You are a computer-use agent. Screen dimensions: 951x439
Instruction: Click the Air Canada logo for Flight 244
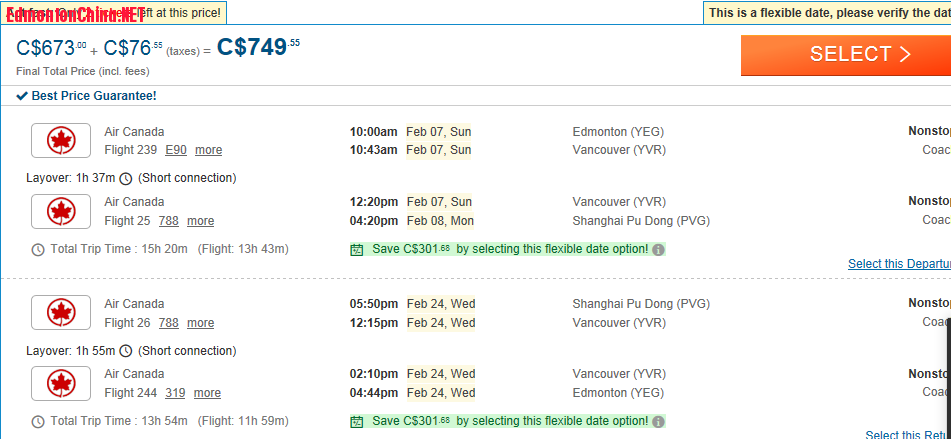(61, 383)
